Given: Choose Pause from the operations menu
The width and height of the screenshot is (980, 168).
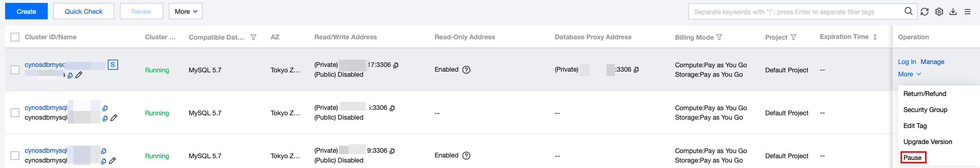Looking at the screenshot, I should 912,158.
